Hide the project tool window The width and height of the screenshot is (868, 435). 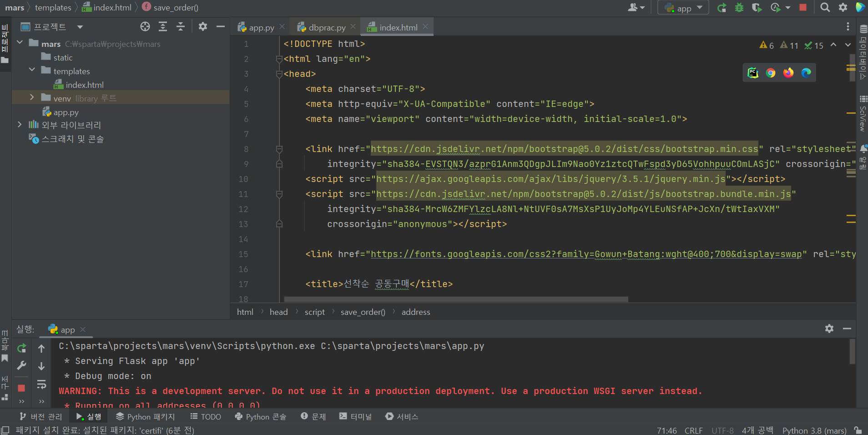coord(221,27)
